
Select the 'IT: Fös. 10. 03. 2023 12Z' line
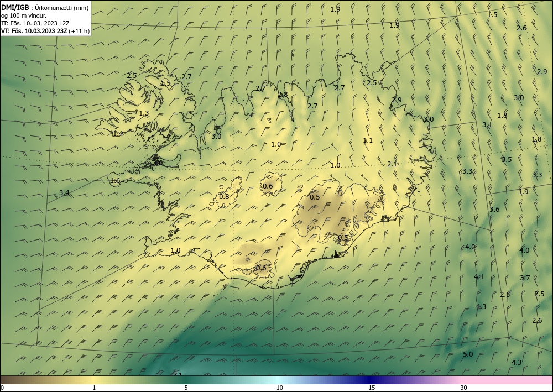pyautogui.click(x=35, y=23)
